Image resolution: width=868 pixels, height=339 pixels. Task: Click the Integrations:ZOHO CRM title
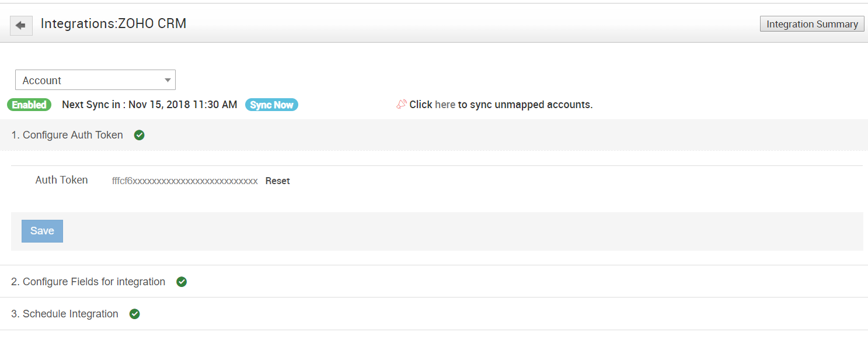[113, 24]
